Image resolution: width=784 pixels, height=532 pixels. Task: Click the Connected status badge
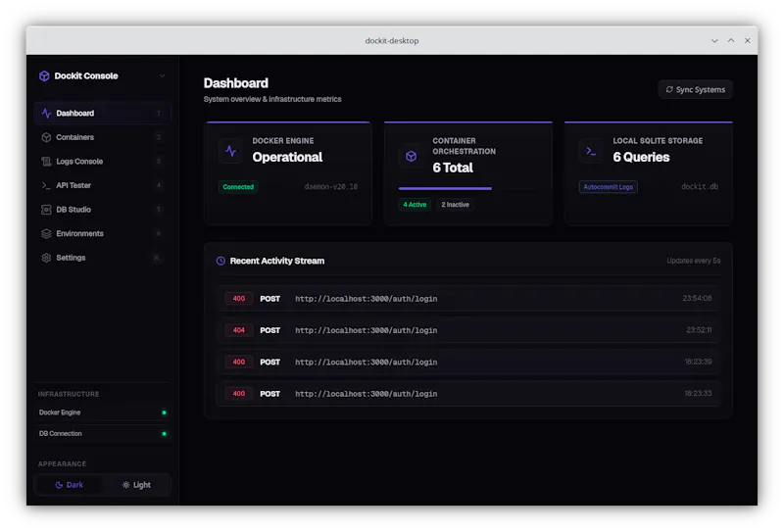238,187
